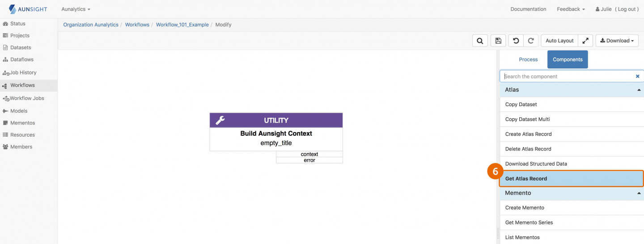Viewport: 644px width, 244px height.
Task: Open Workflow Jobs in the sidebar
Action: coord(27,98)
